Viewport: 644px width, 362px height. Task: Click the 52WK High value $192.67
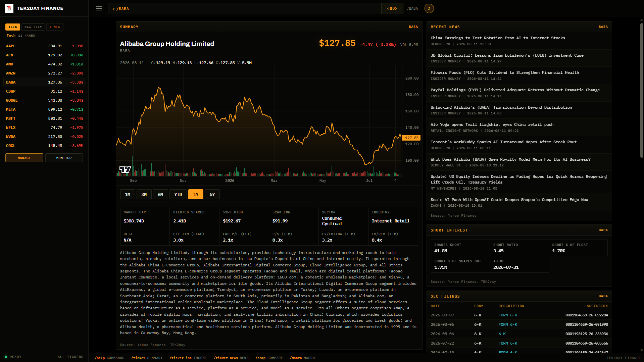(232, 221)
